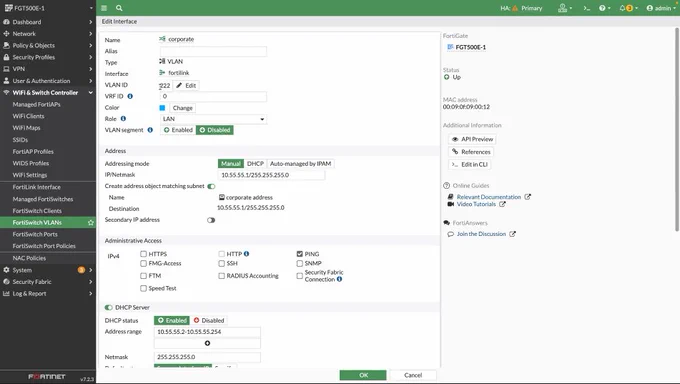The height and width of the screenshot is (384, 680).
Task: Click the HTTP info icon
Action: pyautogui.click(x=246, y=254)
